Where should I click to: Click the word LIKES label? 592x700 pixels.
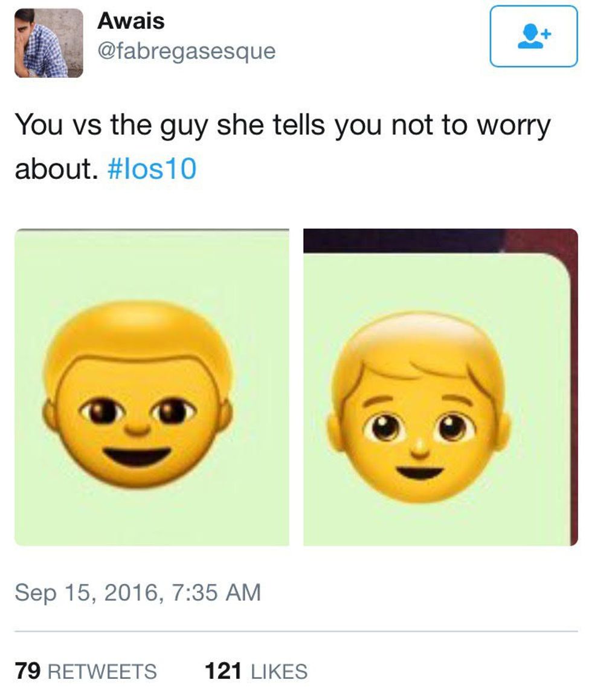tap(280, 672)
